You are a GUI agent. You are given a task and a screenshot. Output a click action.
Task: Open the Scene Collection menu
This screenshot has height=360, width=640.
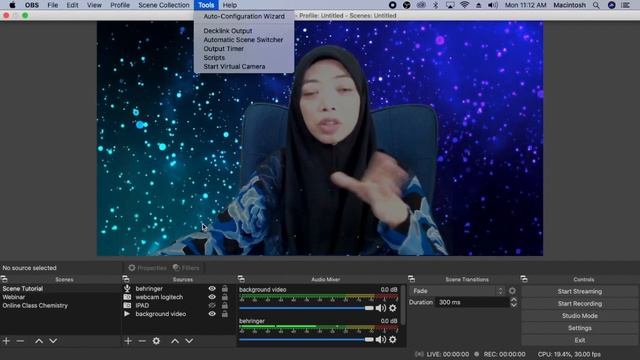[x=164, y=5]
